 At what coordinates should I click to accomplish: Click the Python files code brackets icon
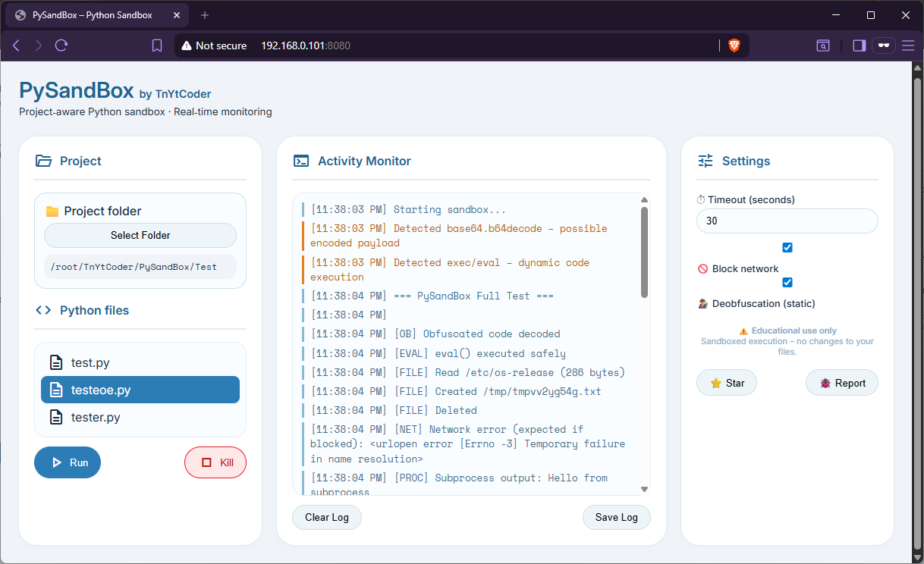(44, 310)
